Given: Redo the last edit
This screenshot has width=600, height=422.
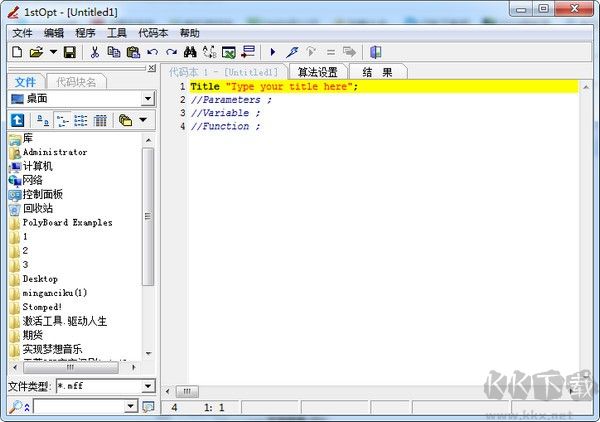Looking at the screenshot, I should click(x=171, y=52).
